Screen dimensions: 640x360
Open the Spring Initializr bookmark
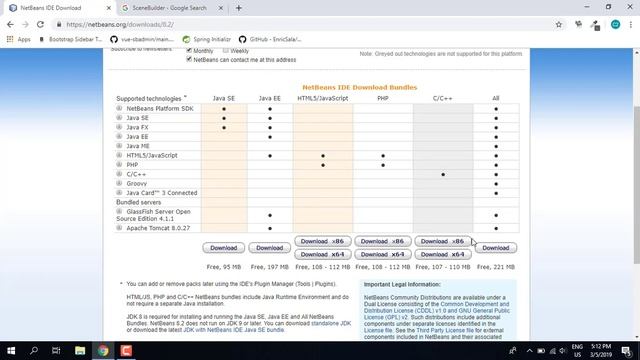207,39
